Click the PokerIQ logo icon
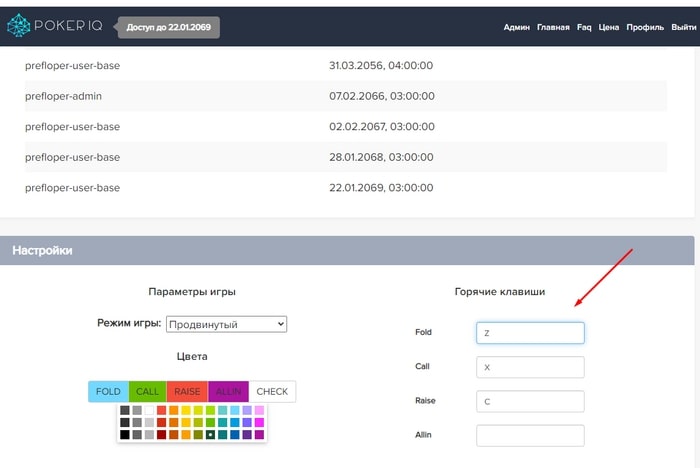700x468 pixels. 19,25
